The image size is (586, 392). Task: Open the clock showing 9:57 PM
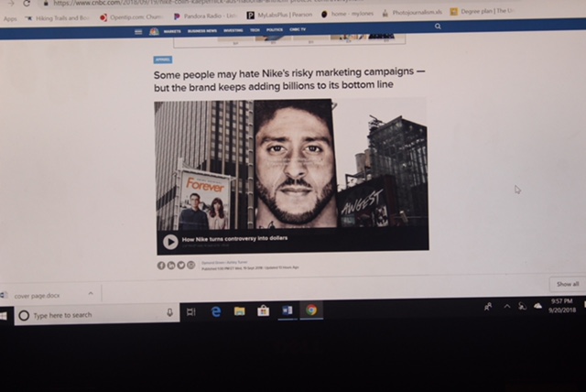tap(562, 305)
